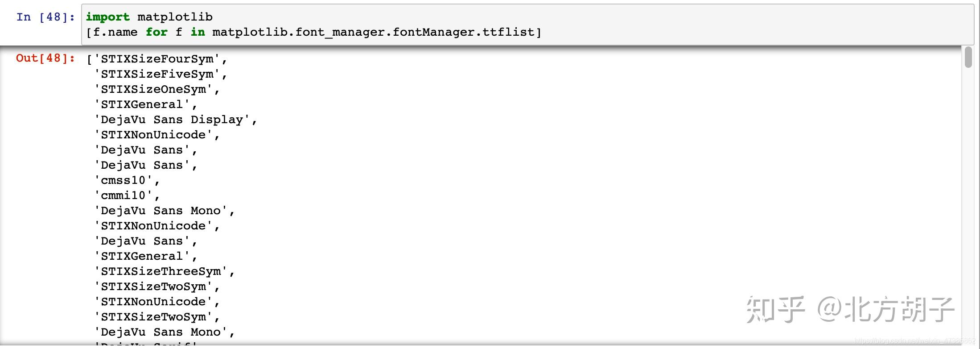Click 'STIXSizeThreeSym' in the output list

point(161,271)
